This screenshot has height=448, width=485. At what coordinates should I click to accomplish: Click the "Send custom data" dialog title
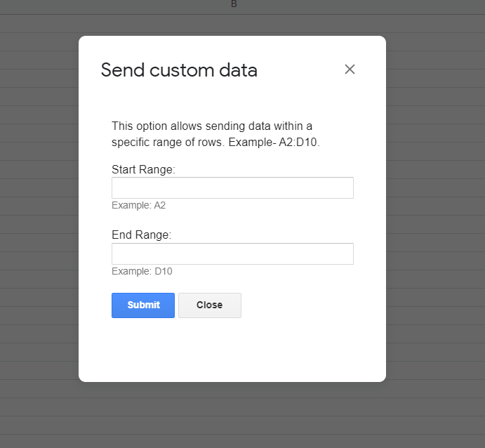(179, 70)
